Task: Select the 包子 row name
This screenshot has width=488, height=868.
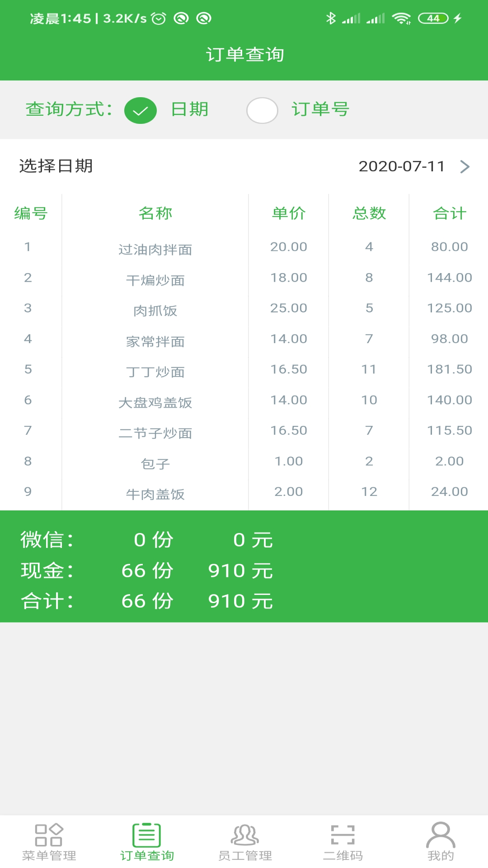Action: [155, 464]
